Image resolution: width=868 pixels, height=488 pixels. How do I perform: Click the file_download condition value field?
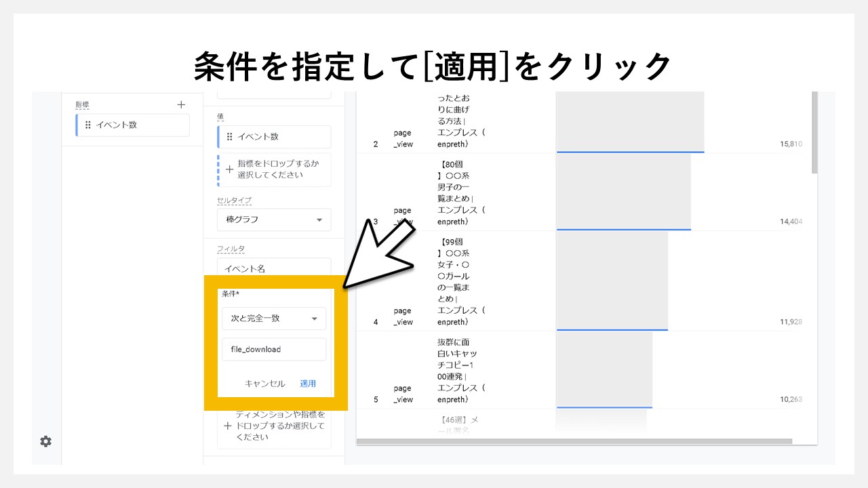274,348
